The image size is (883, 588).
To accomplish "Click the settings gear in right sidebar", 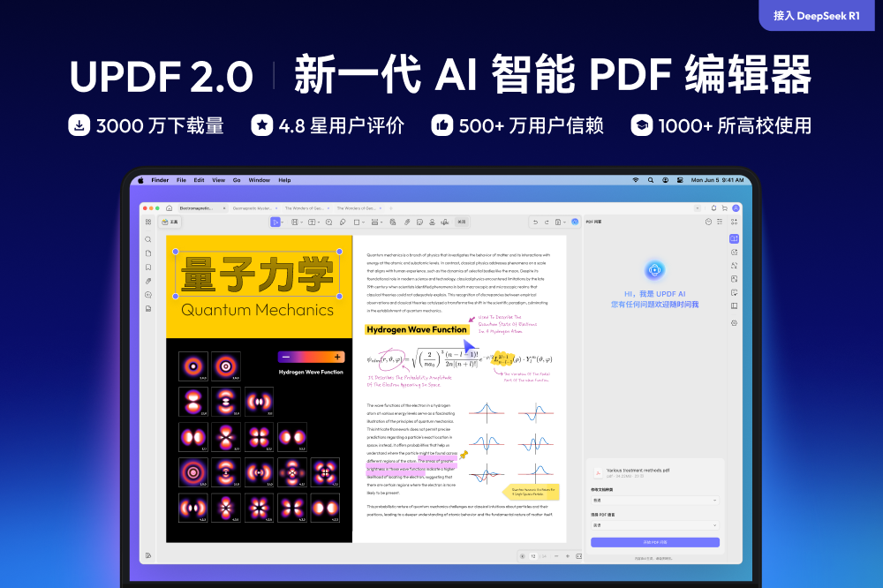I will point(734,323).
